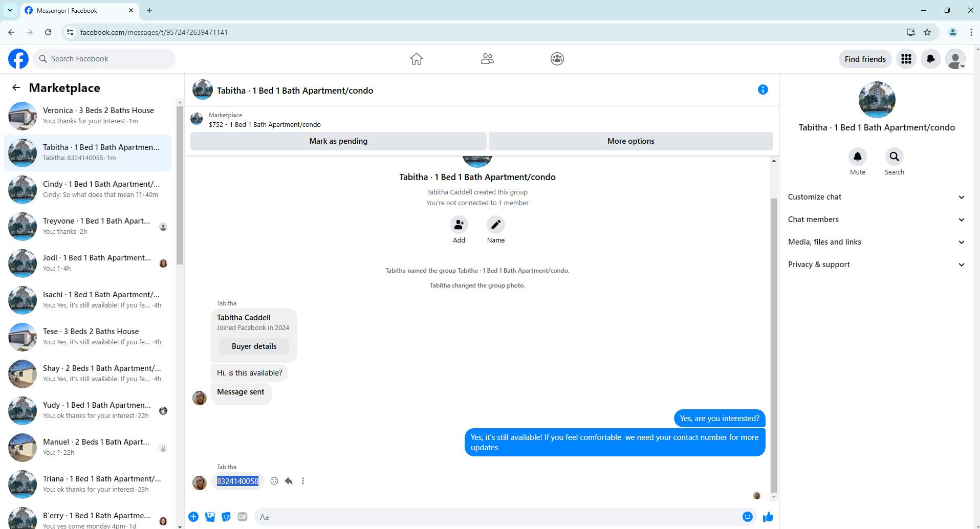This screenshot has width=980, height=529.
Task: Attach a photo file in composer
Action: 210,517
